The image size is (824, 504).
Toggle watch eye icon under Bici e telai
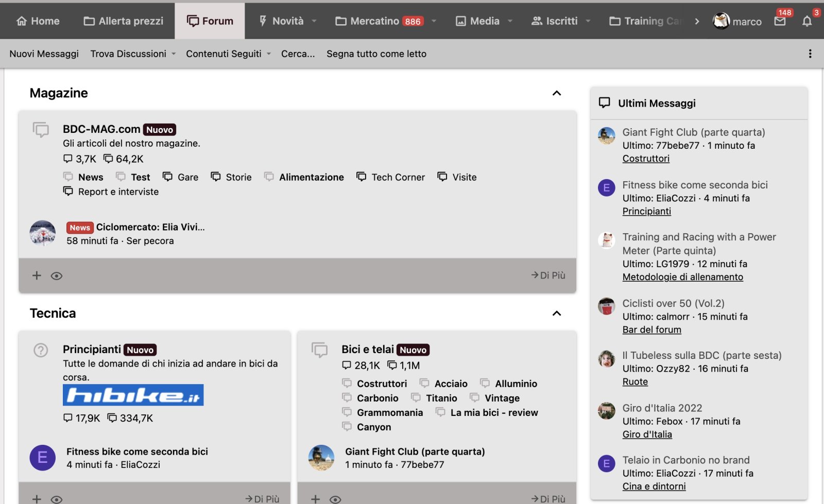tap(335, 499)
